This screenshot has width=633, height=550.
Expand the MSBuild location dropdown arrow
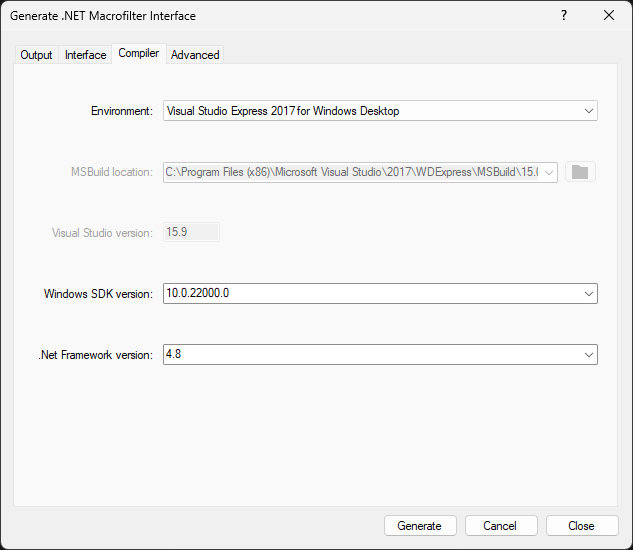point(548,172)
